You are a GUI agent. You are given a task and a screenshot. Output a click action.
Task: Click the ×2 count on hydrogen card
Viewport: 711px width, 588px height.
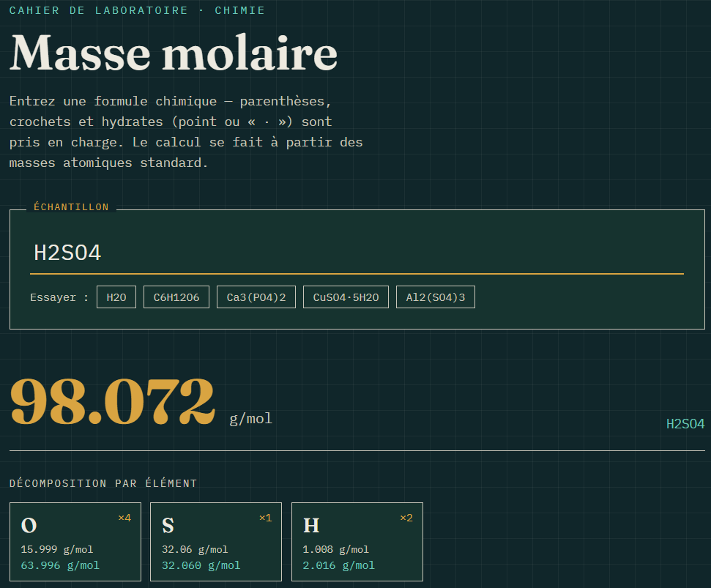tap(406, 518)
